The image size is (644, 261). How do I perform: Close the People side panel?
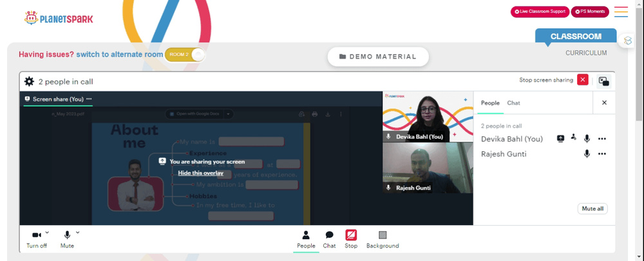click(604, 103)
